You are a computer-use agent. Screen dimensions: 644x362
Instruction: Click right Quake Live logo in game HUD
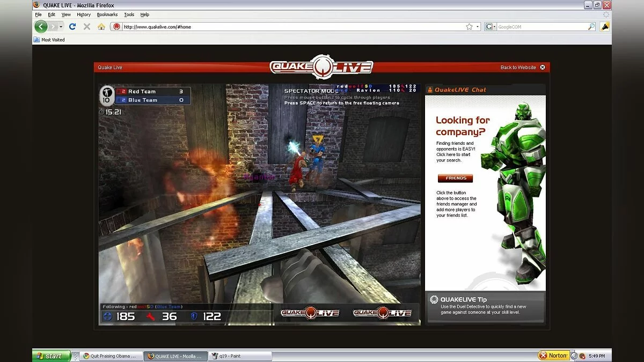point(382,313)
